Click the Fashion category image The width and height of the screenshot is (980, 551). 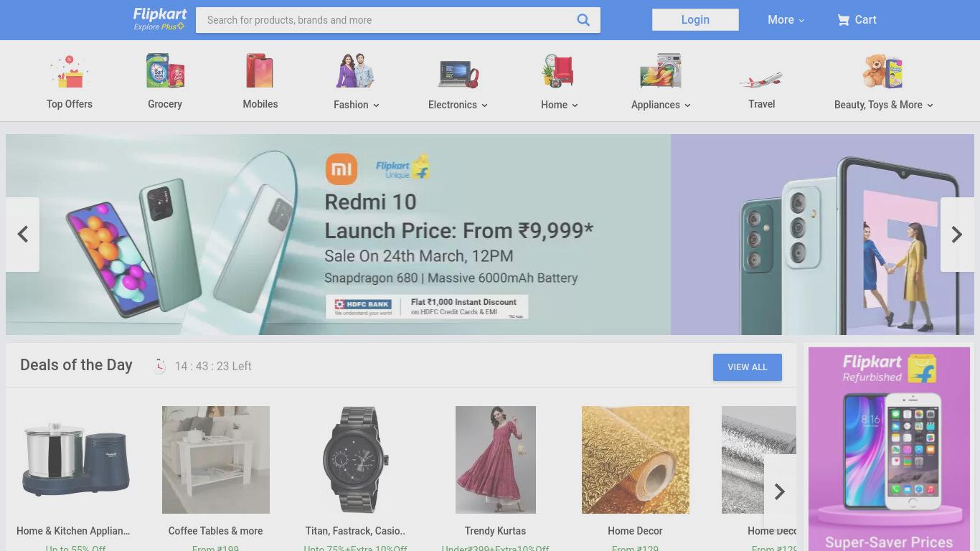(x=356, y=71)
